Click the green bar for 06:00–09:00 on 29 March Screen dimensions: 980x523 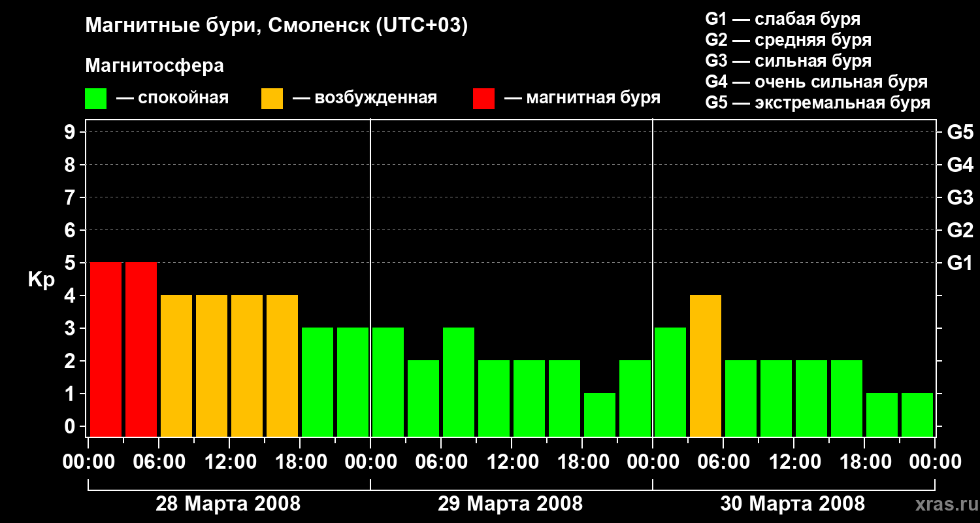(x=459, y=382)
